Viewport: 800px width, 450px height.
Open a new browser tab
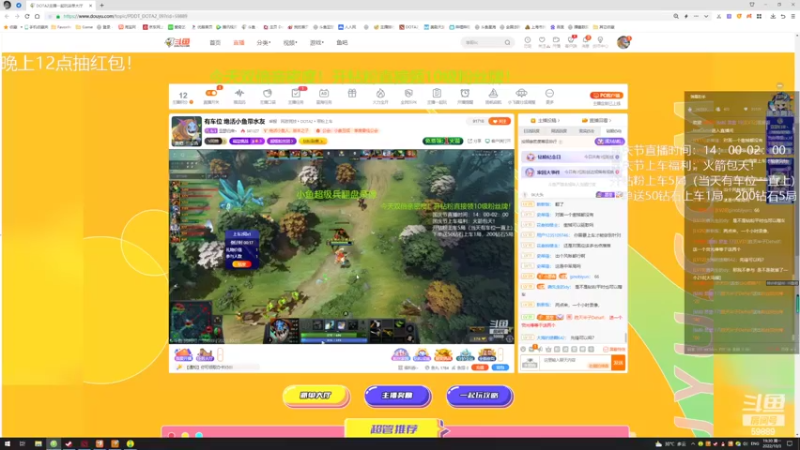102,5
